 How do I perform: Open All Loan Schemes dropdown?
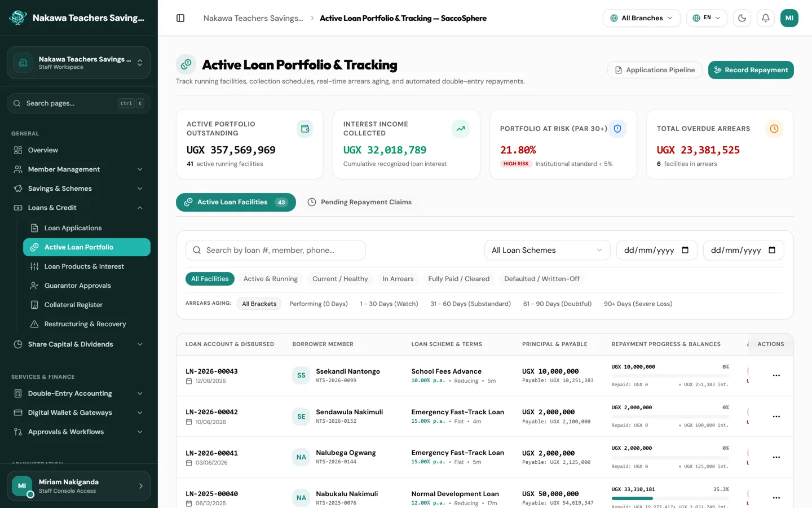[x=547, y=250]
